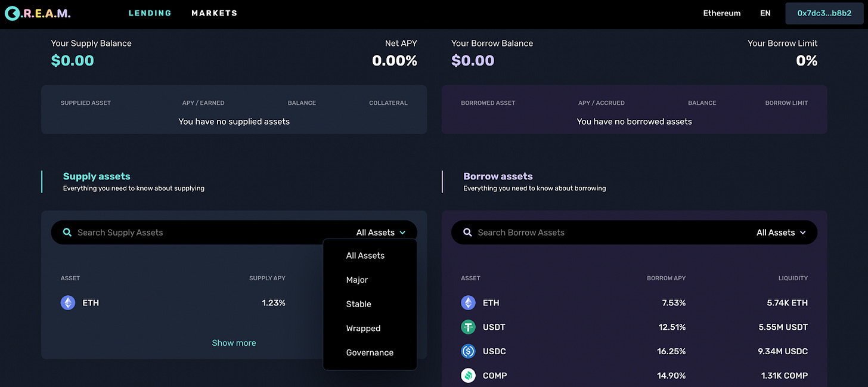Click the COMP token icon

469,376
